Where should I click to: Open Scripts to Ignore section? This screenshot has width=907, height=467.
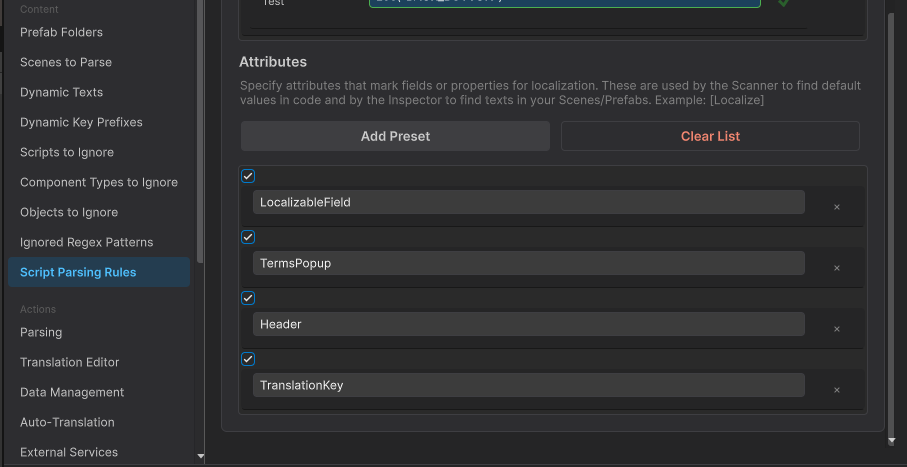(67, 153)
